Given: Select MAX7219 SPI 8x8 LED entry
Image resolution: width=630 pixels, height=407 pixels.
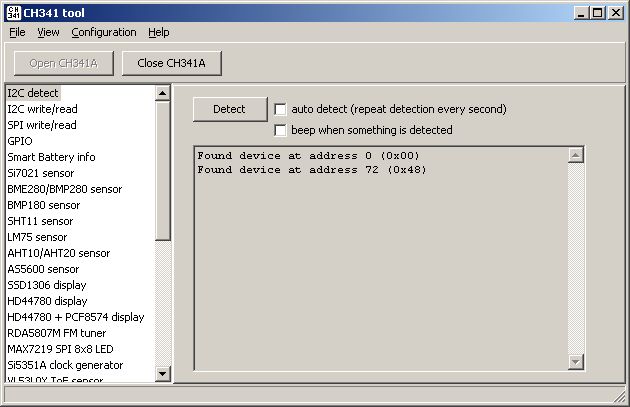Looking at the screenshot, I should click(60, 349).
